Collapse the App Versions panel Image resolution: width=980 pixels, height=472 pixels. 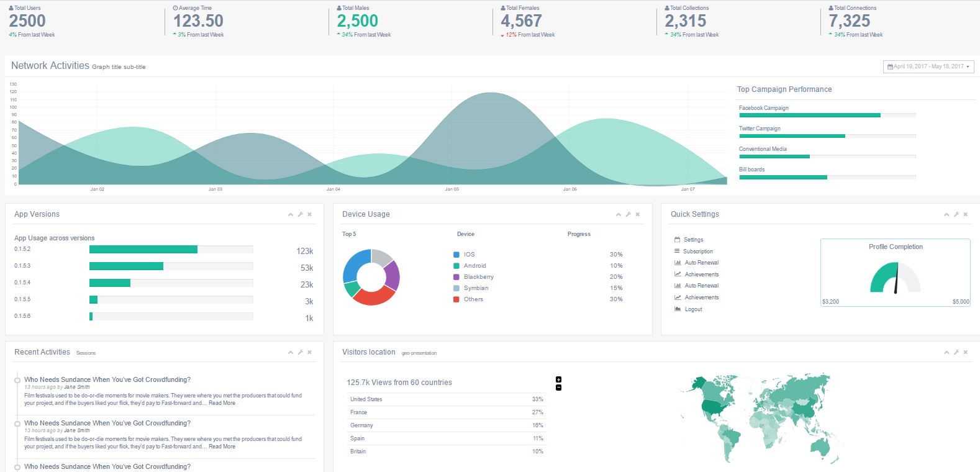coord(291,214)
